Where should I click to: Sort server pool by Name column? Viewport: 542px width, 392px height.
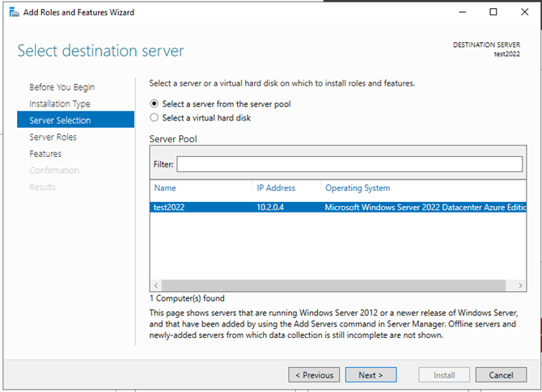pyautogui.click(x=165, y=188)
